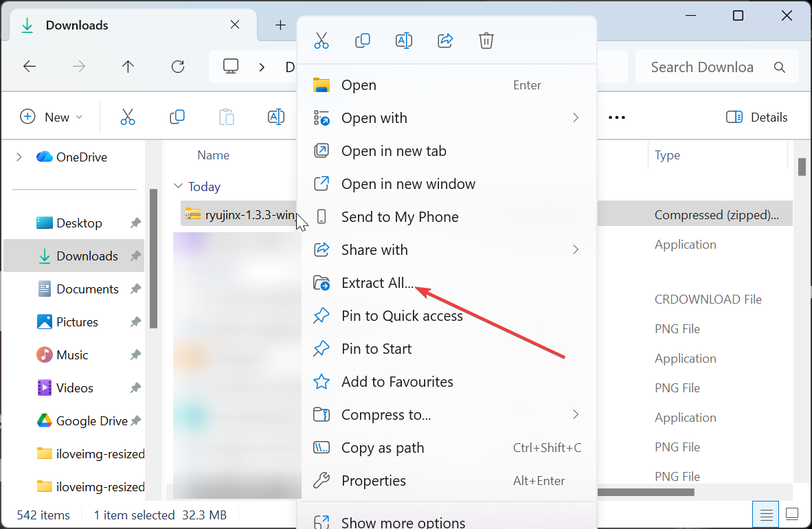812x529 pixels.
Task: Choose Open from context menu
Action: (x=449, y=85)
